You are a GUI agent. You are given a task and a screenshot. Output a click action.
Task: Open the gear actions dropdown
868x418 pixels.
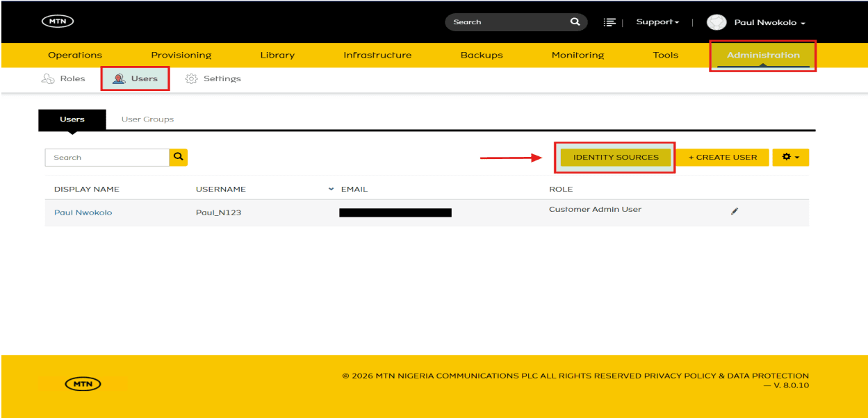click(791, 157)
